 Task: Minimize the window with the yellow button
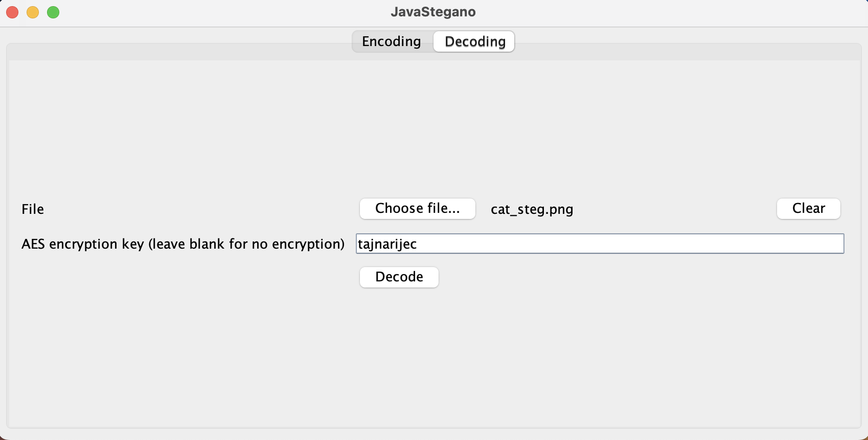point(33,12)
